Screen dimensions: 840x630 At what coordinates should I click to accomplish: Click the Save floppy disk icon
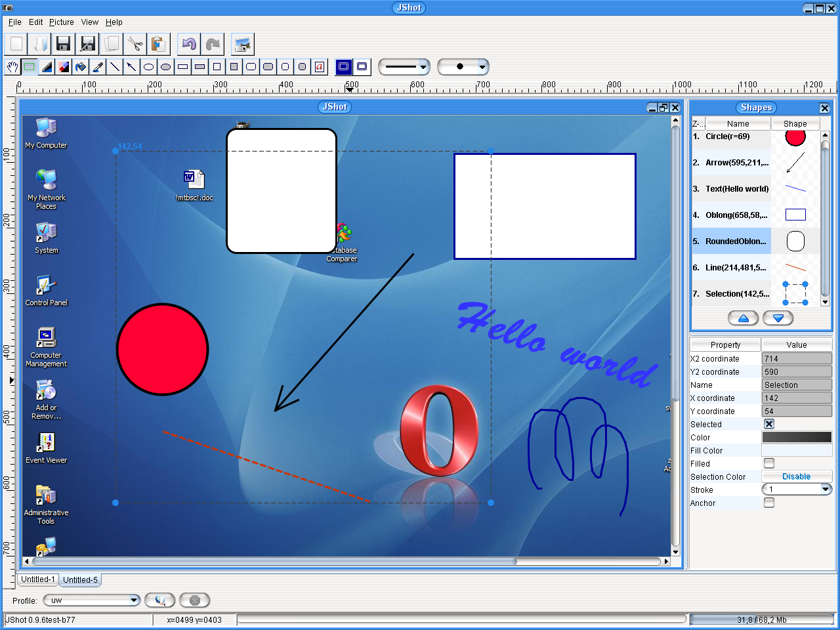(64, 45)
